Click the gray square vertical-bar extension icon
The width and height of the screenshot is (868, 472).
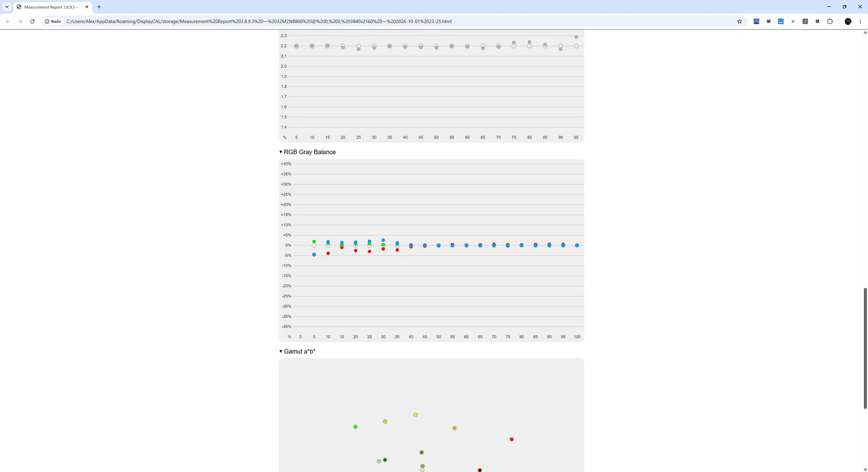[x=805, y=21]
